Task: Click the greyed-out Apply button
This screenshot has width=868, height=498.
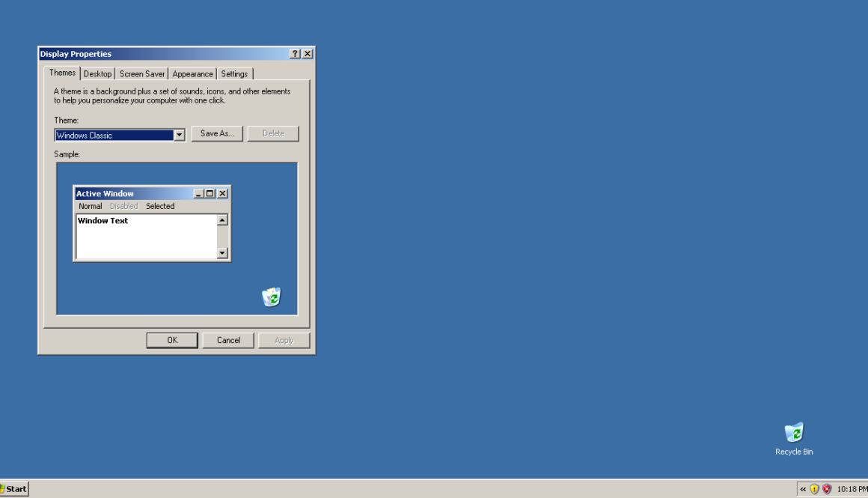Action: pyautogui.click(x=284, y=340)
